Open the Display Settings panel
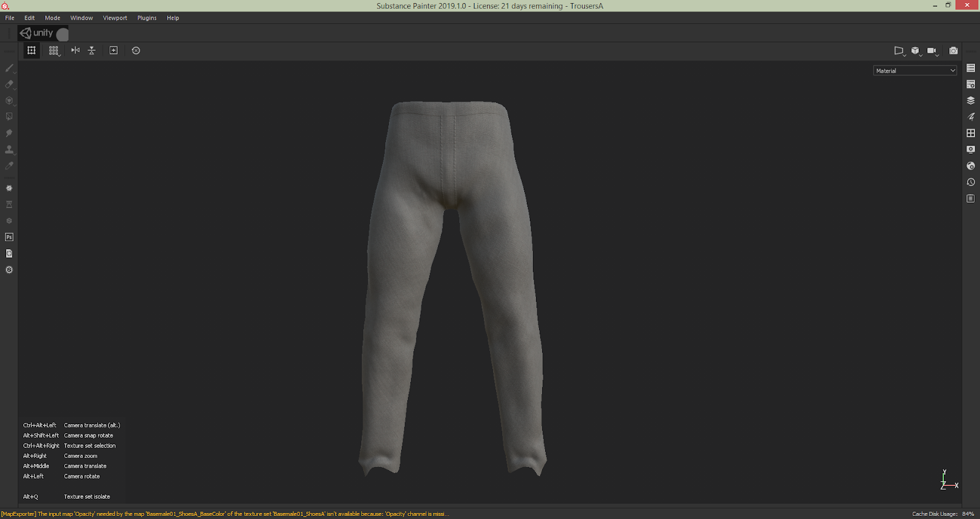980x519 pixels. [971, 149]
